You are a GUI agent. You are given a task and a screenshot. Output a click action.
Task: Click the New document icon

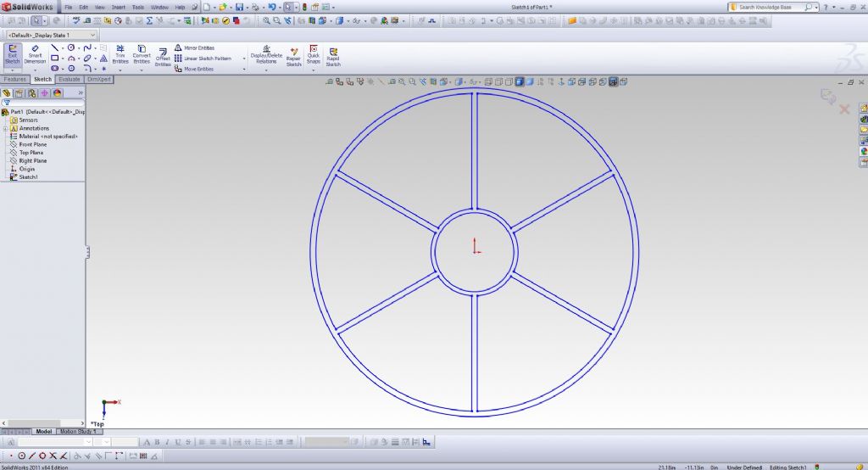click(x=207, y=7)
